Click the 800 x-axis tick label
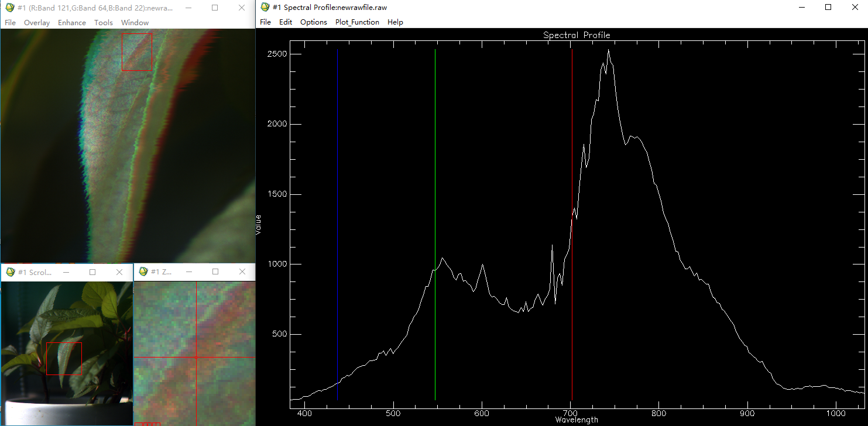The height and width of the screenshot is (426, 868). click(659, 412)
